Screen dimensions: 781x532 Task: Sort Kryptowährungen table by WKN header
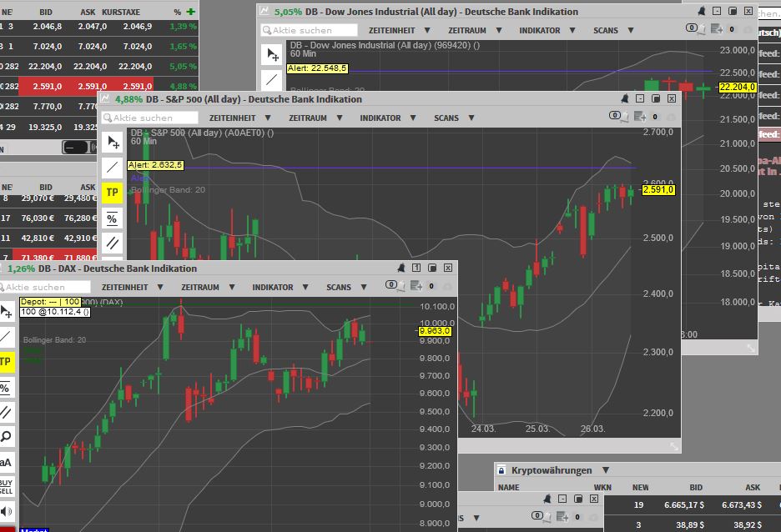602,487
